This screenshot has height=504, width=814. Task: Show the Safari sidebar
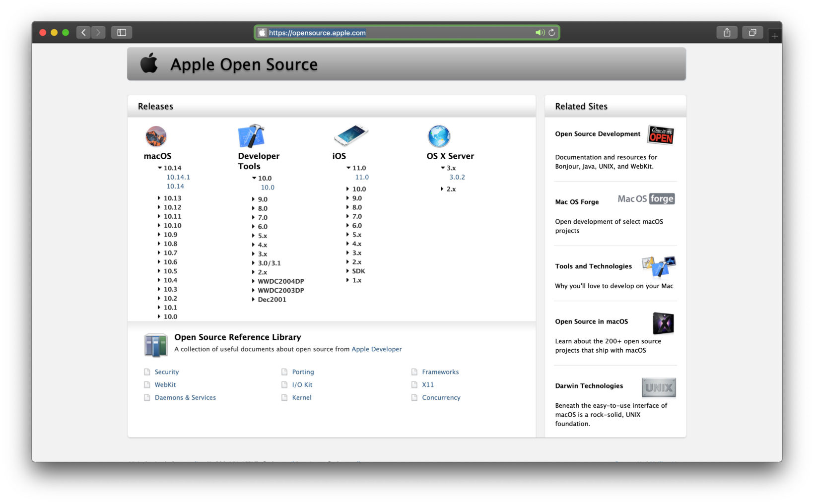click(122, 33)
